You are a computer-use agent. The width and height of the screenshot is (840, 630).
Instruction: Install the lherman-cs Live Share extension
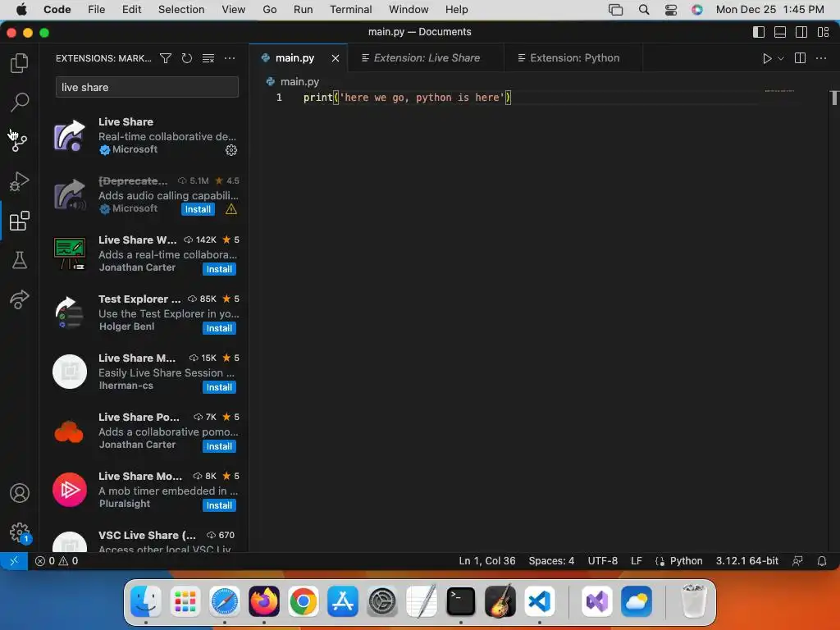(219, 387)
